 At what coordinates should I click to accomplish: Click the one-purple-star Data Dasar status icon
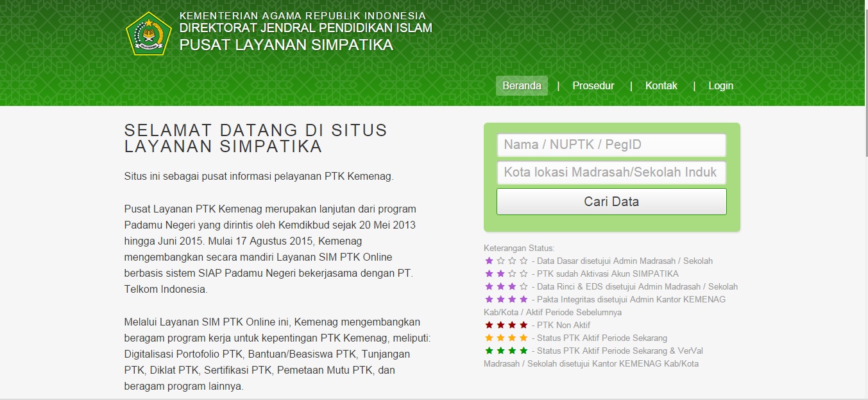tap(506, 261)
